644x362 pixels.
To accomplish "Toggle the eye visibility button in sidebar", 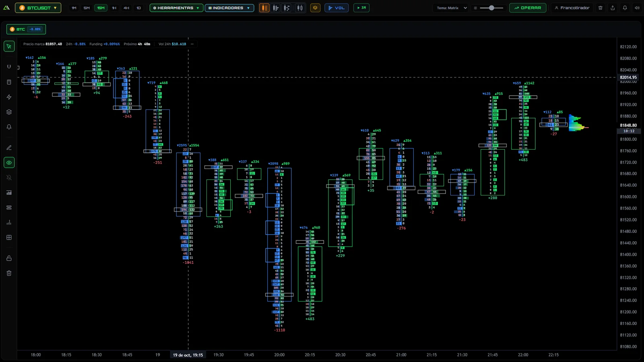I will [x=9, y=162].
